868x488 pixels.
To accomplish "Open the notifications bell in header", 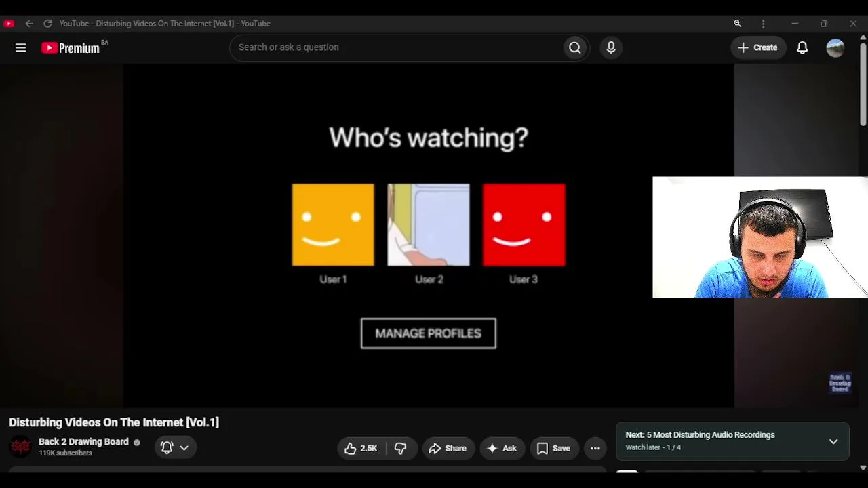I will [x=802, y=47].
